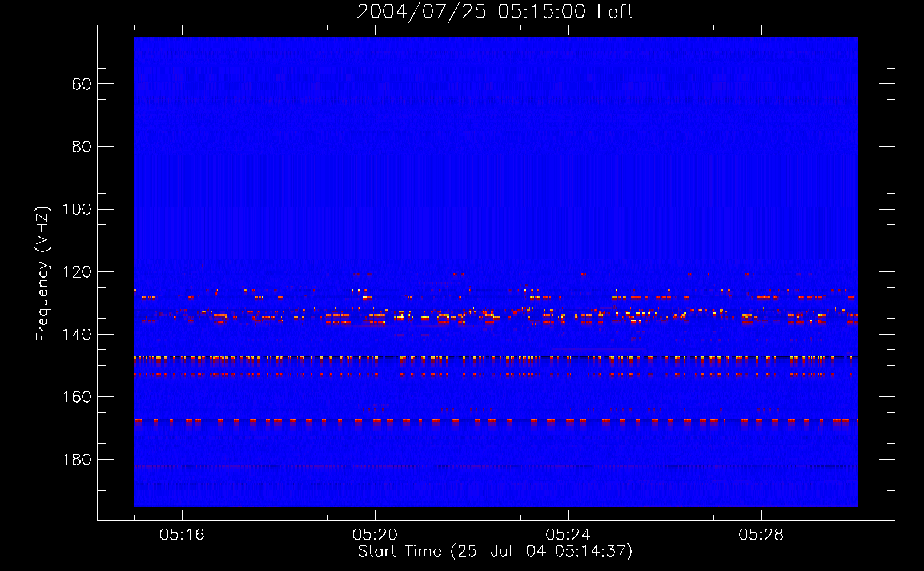This screenshot has width=924, height=571.
Task: Select the 60 frequency tick label
Action: point(82,84)
